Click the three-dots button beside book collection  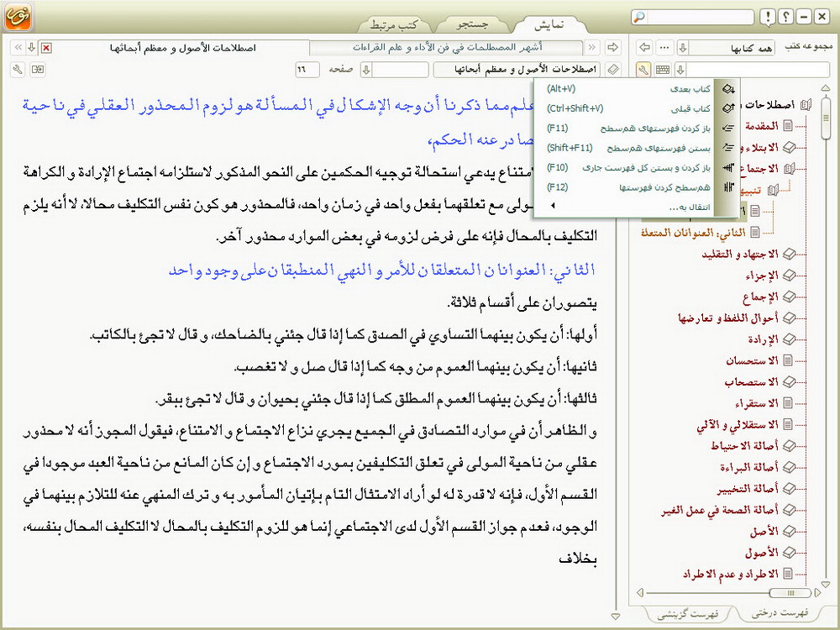664,48
